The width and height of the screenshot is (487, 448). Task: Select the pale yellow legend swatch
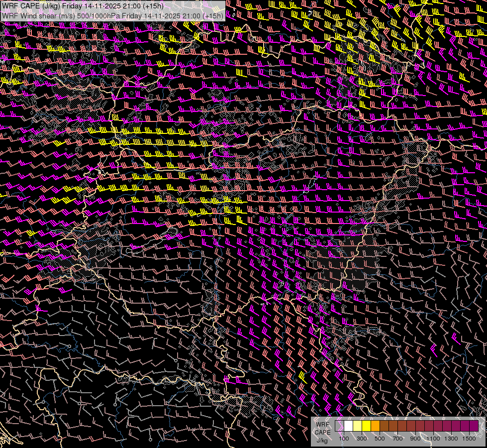click(358, 426)
